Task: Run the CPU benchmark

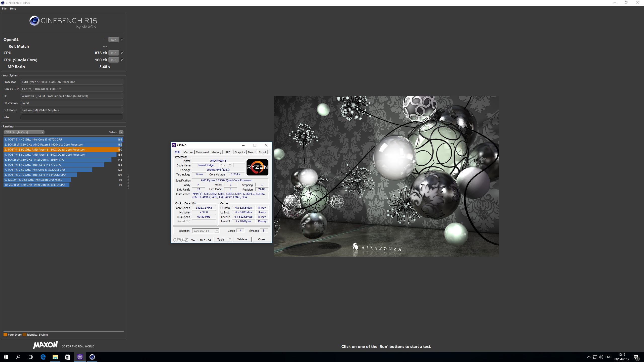Action: pyautogui.click(x=114, y=53)
